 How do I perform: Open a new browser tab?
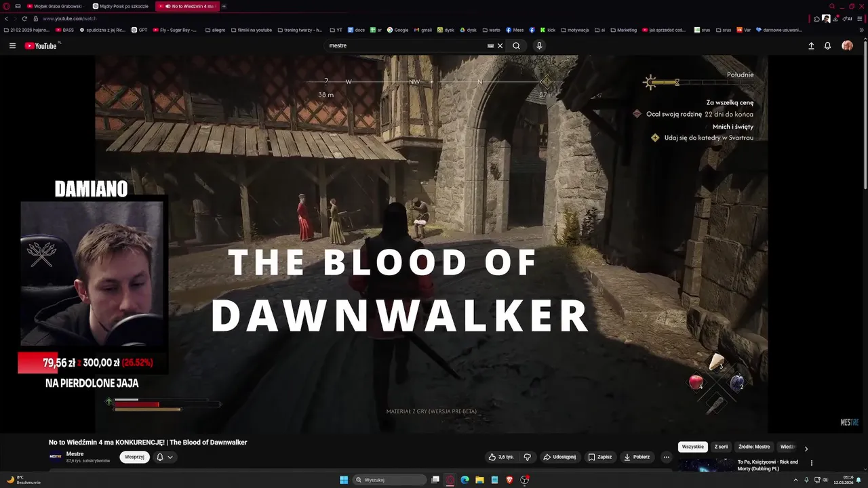[224, 6]
